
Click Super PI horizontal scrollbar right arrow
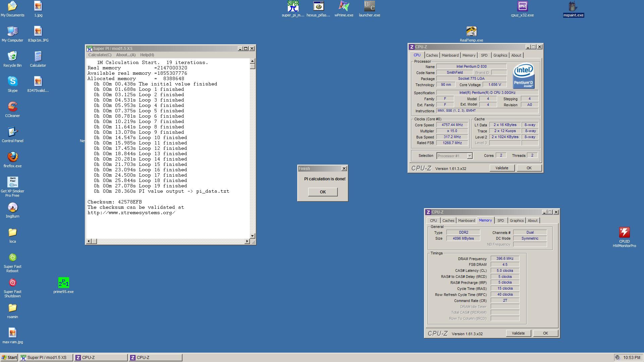pyautogui.click(x=247, y=241)
